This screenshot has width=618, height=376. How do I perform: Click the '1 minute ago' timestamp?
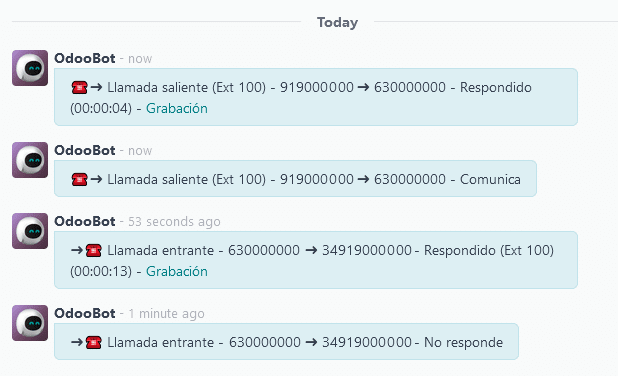click(166, 314)
